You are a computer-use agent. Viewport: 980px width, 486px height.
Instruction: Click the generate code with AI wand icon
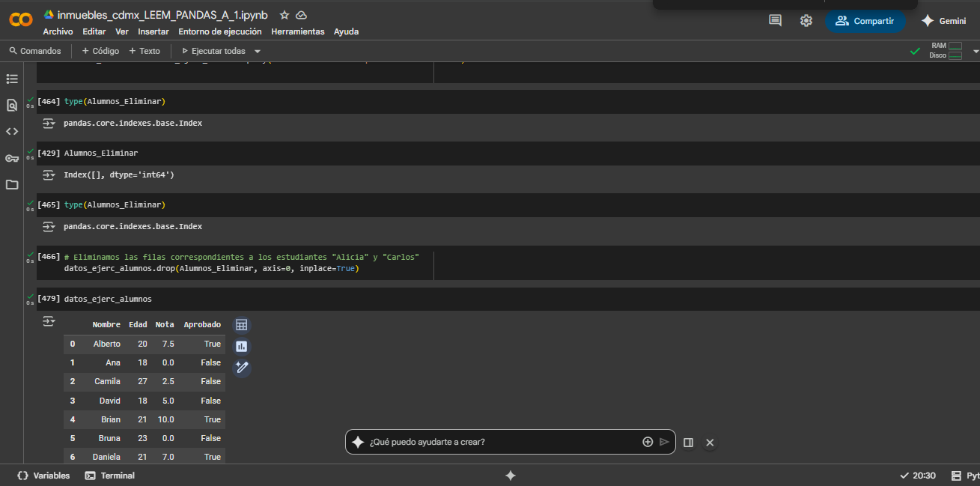click(241, 367)
